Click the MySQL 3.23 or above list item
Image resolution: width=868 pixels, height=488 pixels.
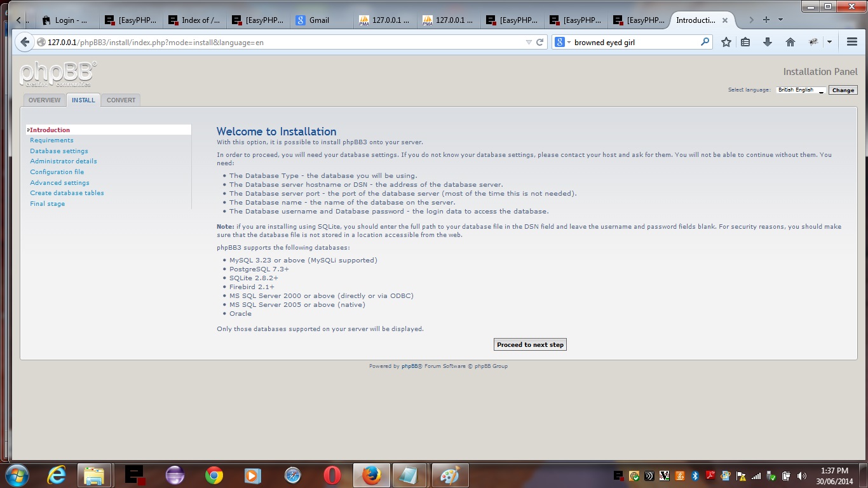tap(303, 260)
